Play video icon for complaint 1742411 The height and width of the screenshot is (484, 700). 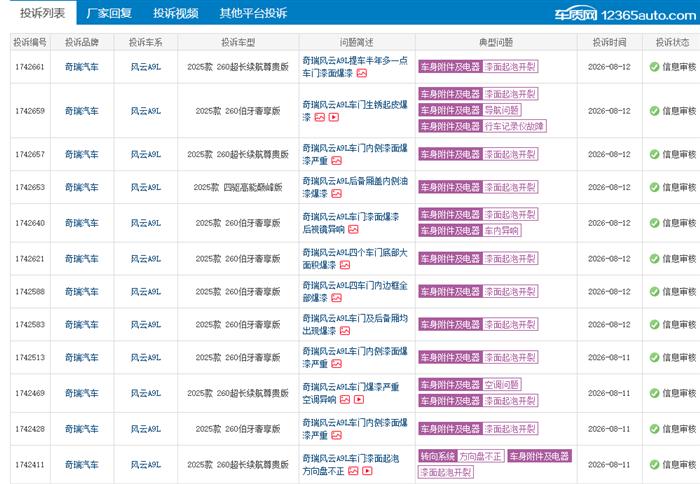click(367, 471)
